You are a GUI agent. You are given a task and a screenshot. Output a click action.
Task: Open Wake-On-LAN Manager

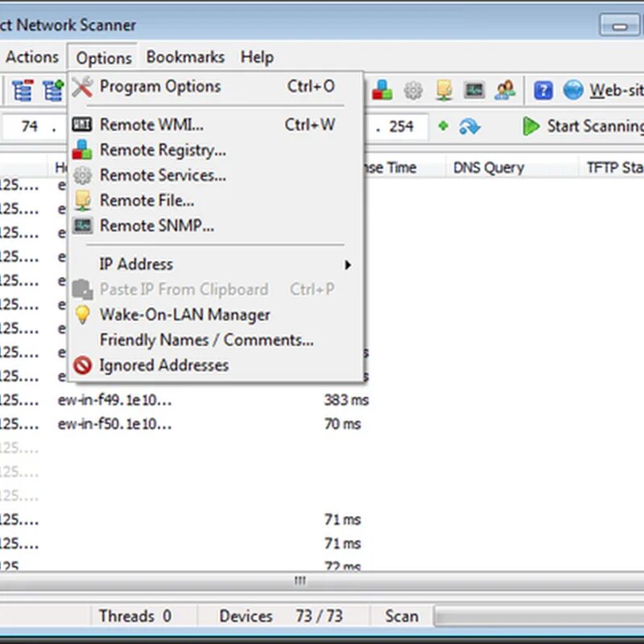216,315
